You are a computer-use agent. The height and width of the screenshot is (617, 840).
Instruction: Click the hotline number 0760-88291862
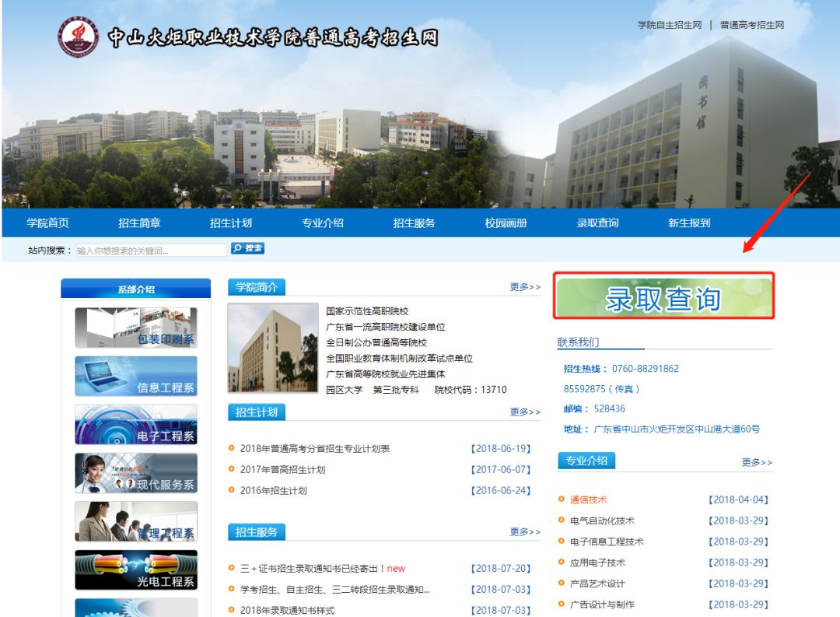coord(645,369)
